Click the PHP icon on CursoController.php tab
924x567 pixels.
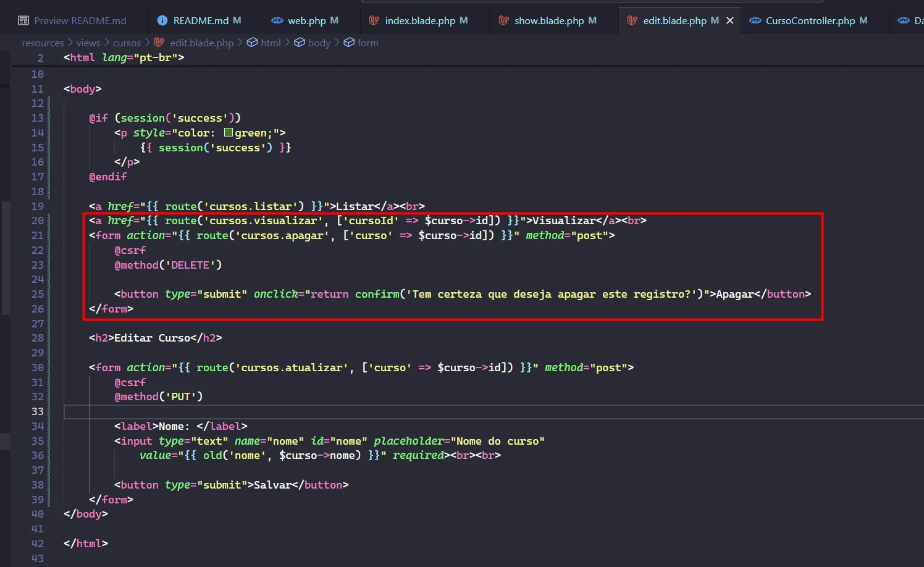click(x=755, y=20)
